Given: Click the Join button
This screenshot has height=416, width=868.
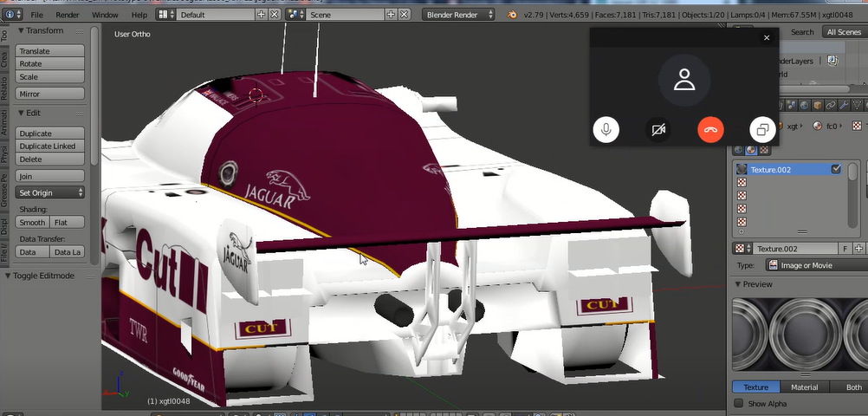Looking at the screenshot, I should tap(50, 176).
